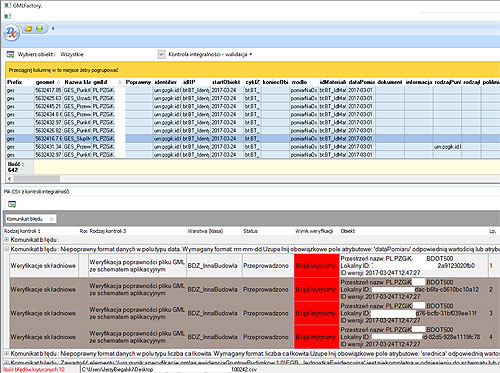Open the quick access toolbar dropdown arrow
Viewport: 500px width, 373px height.
pyautogui.click(x=53, y=29)
